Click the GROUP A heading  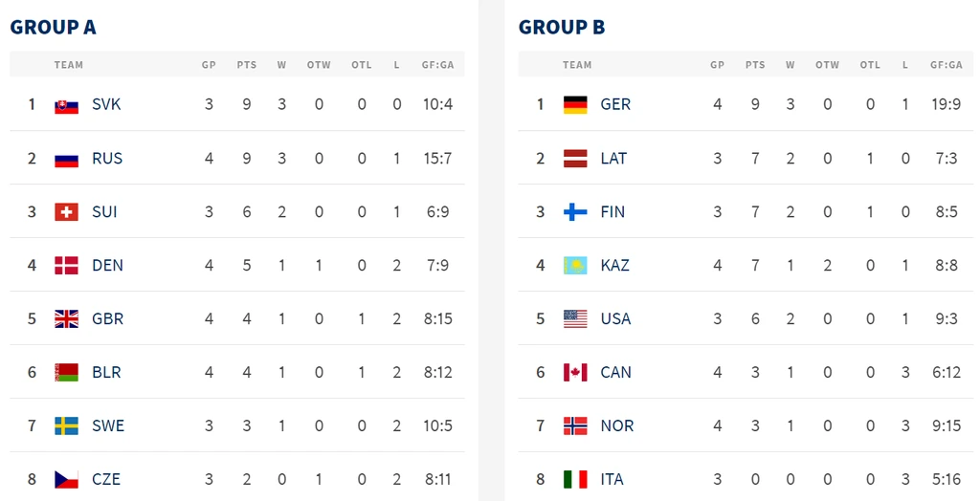pyautogui.click(x=54, y=28)
